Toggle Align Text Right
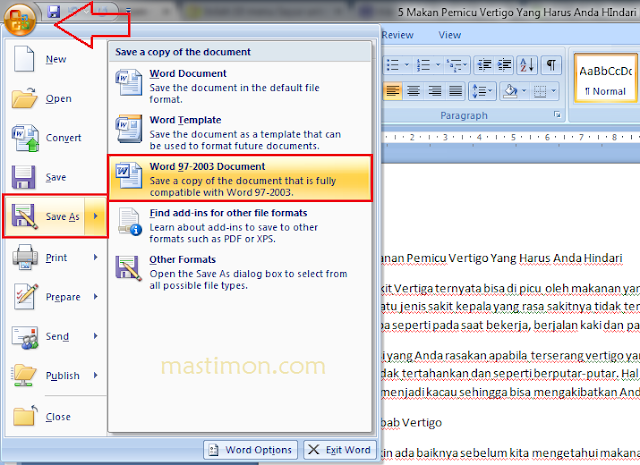The image size is (640, 465). [435, 91]
